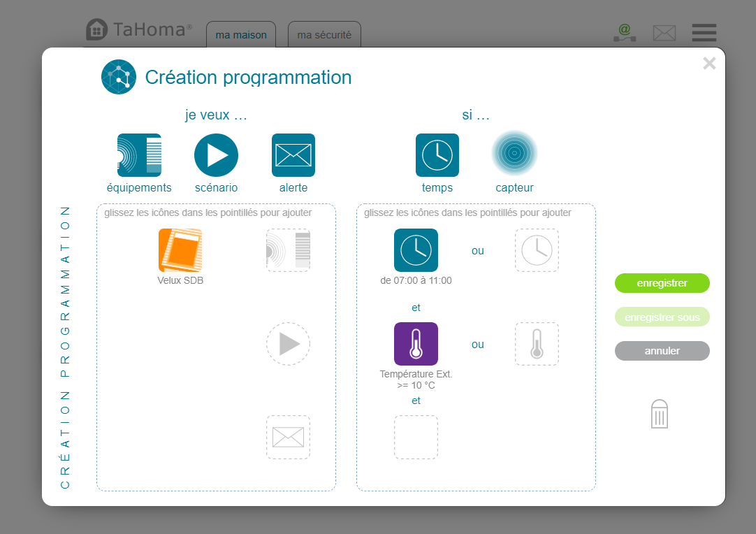Select the purple Température Ext. condition

pyautogui.click(x=416, y=344)
